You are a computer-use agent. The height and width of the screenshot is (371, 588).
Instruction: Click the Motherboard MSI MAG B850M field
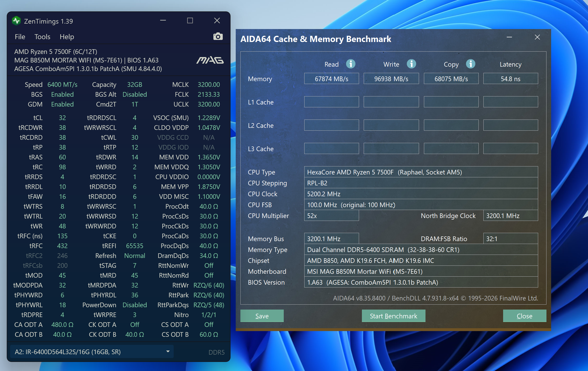[x=421, y=271]
